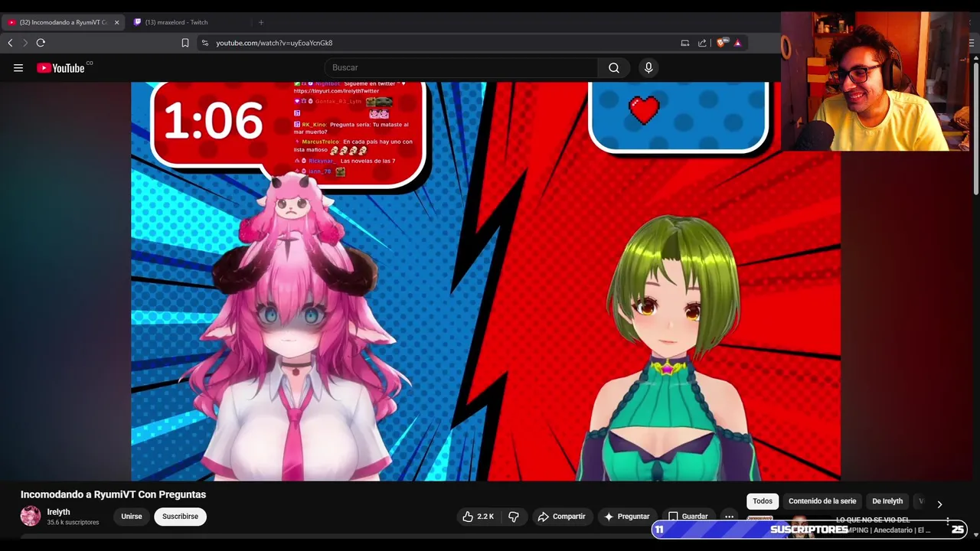Go back with the browser back arrow
The width and height of the screenshot is (980, 551).
point(10,43)
